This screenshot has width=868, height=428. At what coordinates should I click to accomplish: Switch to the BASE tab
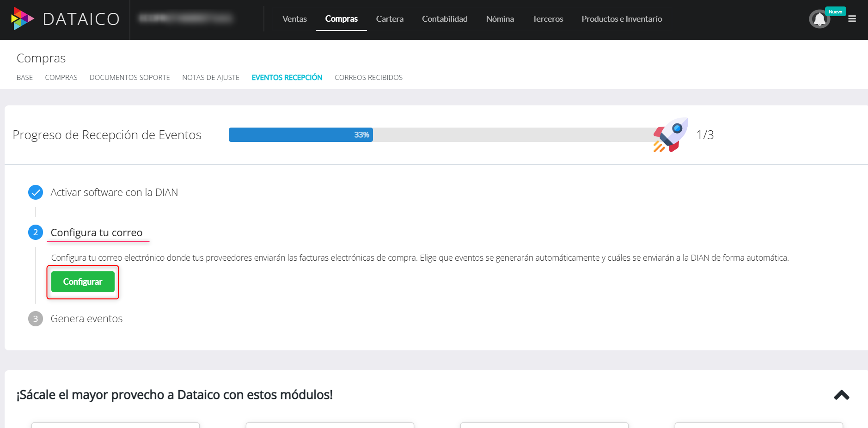coord(24,77)
